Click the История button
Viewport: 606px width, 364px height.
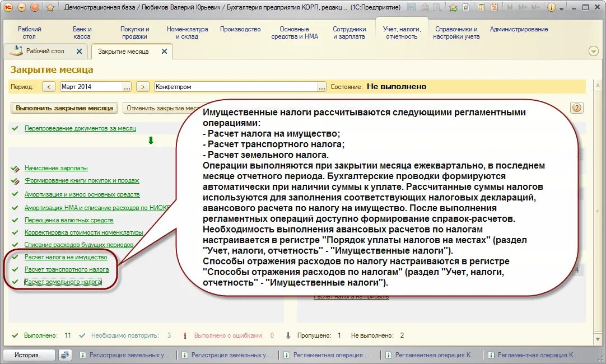pyautogui.click(x=29, y=354)
